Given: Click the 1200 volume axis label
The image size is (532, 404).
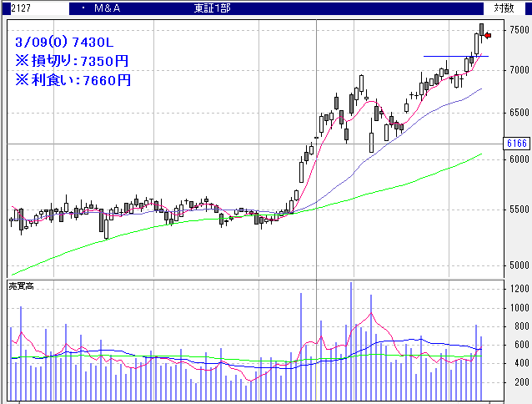Looking at the screenshot, I should click(517, 290).
